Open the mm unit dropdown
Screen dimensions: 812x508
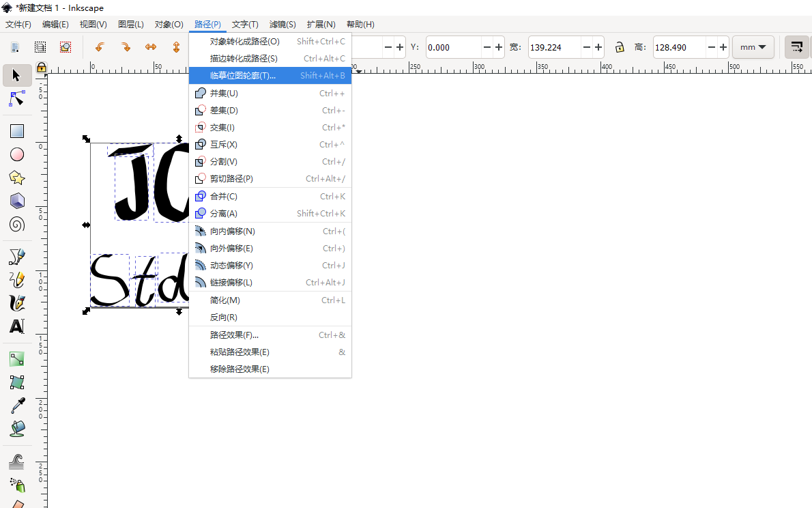click(x=753, y=47)
